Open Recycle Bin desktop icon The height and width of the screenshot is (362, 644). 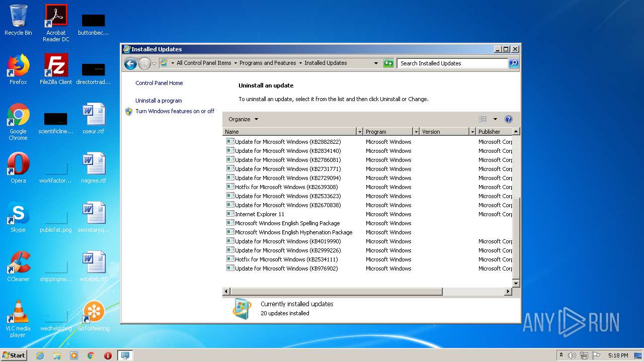pyautogui.click(x=18, y=20)
